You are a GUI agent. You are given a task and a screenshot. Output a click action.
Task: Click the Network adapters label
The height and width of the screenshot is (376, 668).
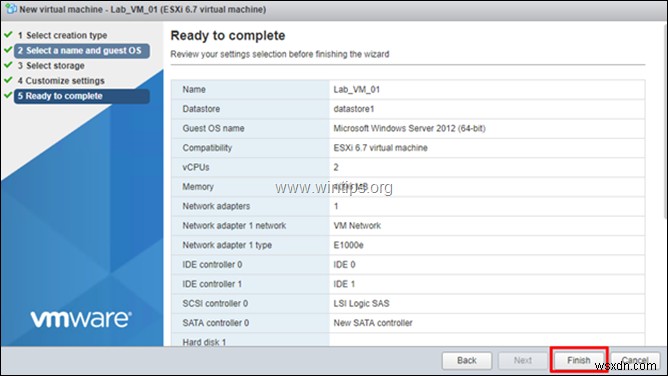[x=216, y=206]
